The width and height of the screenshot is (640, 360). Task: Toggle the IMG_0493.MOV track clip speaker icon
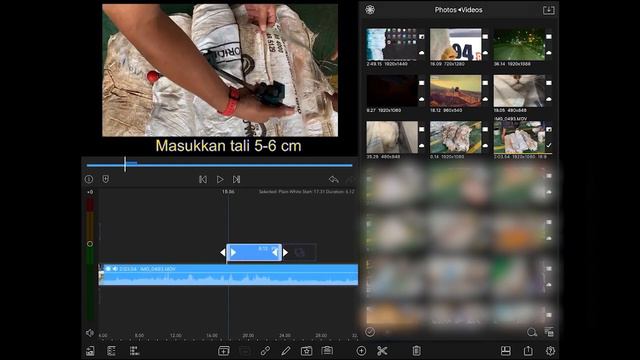[x=115, y=269]
